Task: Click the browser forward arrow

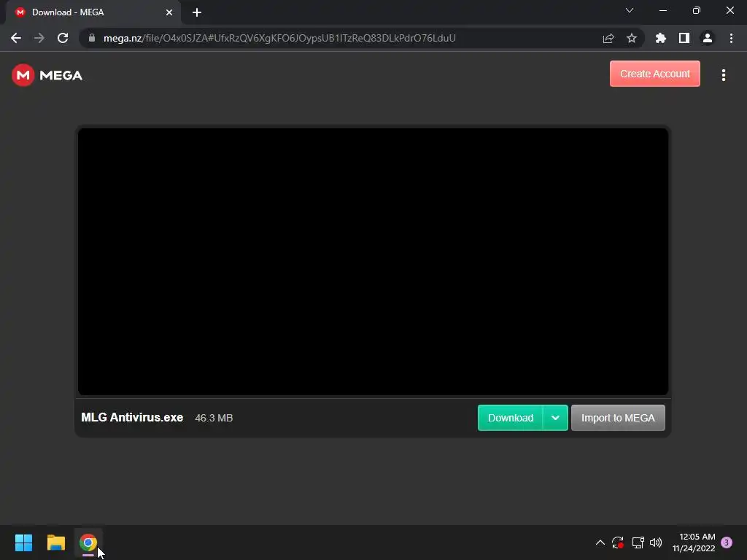Action: pyautogui.click(x=39, y=38)
